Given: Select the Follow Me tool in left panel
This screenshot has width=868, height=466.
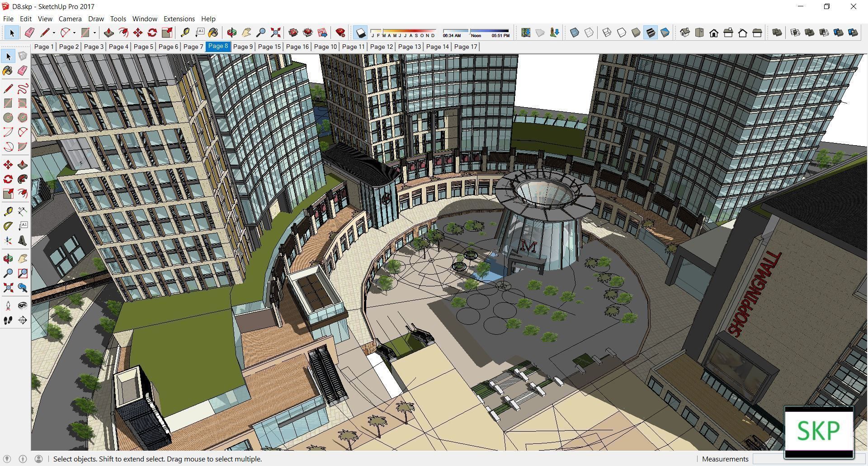Looking at the screenshot, I should 23,179.
